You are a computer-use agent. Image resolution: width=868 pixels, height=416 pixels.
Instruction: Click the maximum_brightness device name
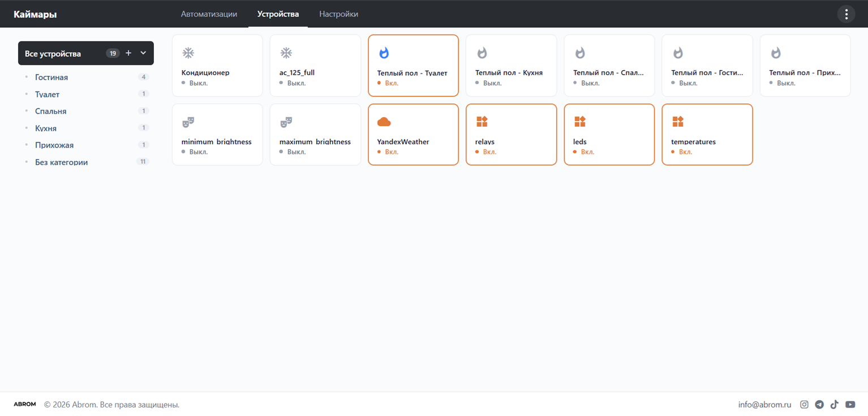point(315,142)
